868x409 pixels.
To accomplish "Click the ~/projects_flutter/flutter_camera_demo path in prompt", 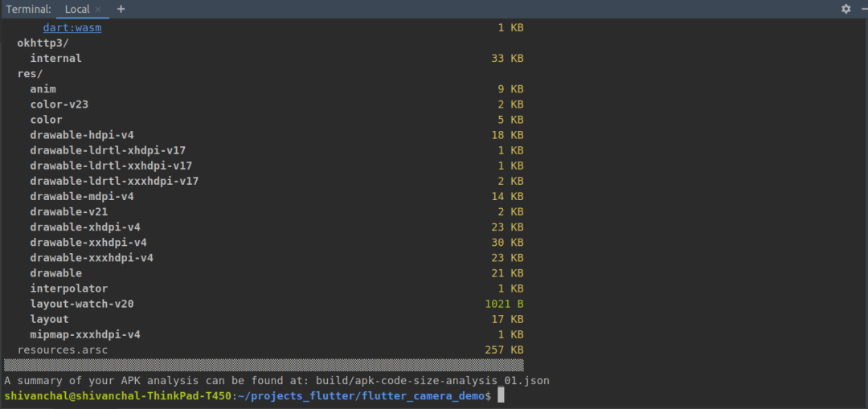I will [360, 396].
